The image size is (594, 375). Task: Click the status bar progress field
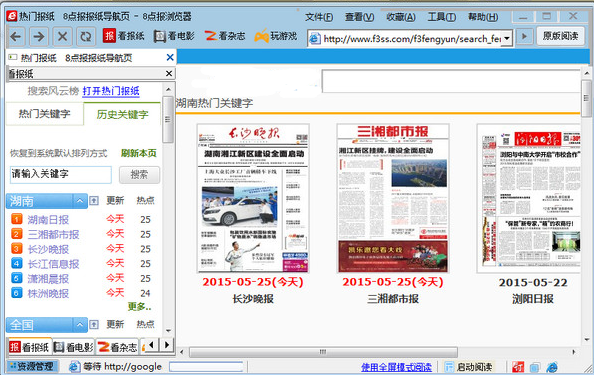(206, 366)
